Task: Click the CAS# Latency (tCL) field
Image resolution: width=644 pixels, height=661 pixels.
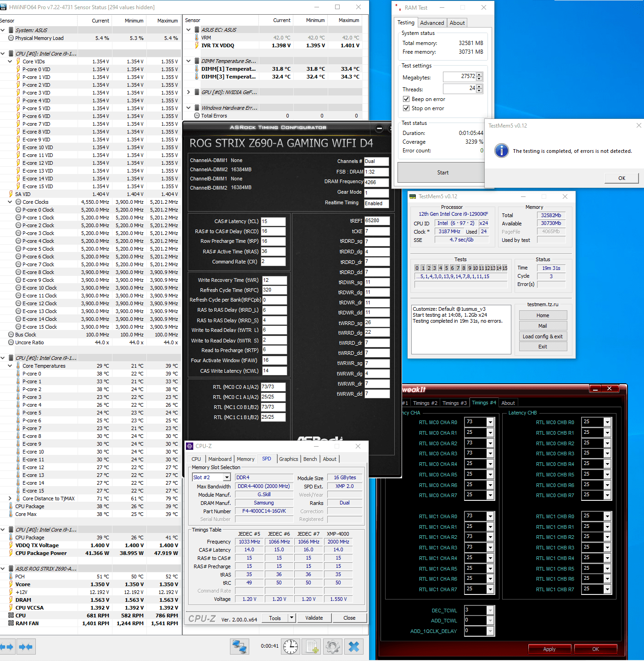Action: (x=274, y=221)
